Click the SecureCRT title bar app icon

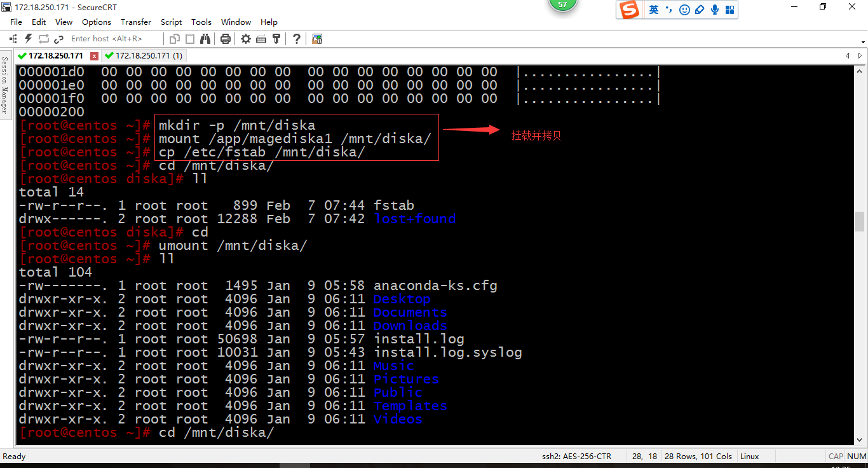pos(6,6)
